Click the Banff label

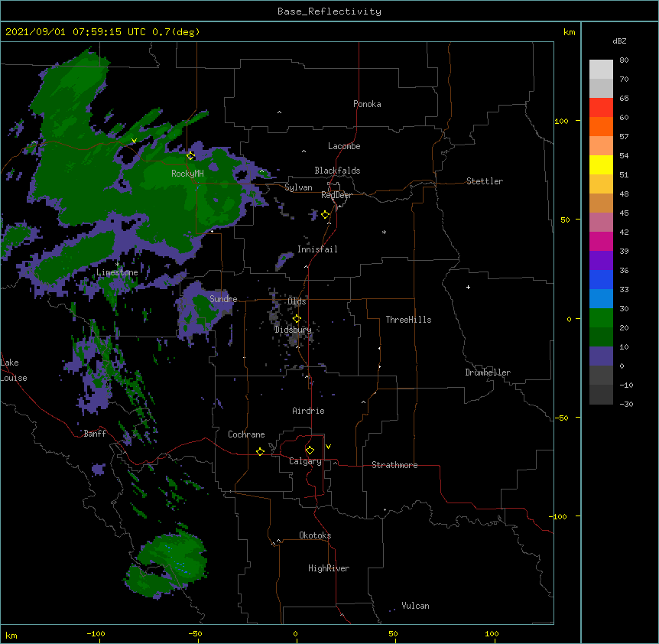pos(95,434)
